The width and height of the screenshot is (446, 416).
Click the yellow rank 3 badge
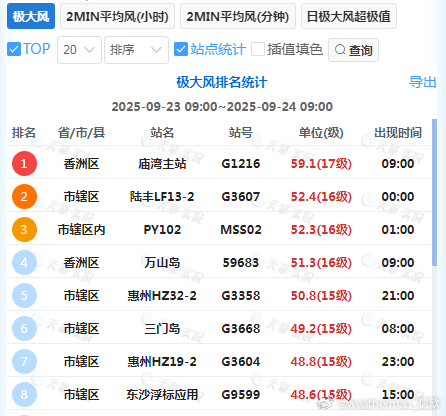pyautogui.click(x=24, y=229)
